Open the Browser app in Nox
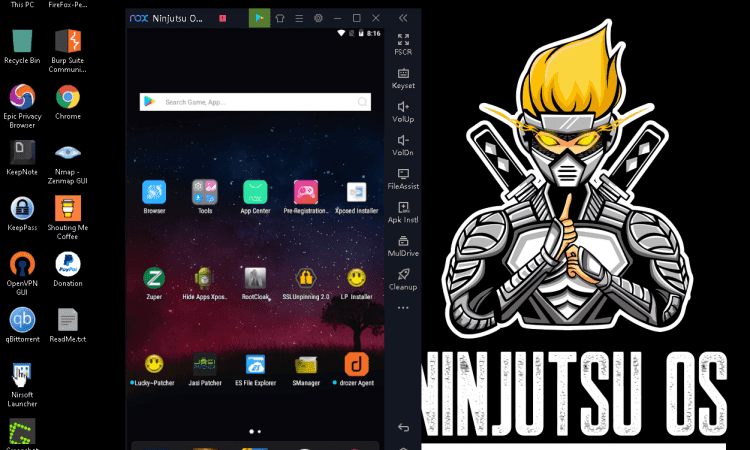This screenshot has width=750, height=450. tap(154, 193)
